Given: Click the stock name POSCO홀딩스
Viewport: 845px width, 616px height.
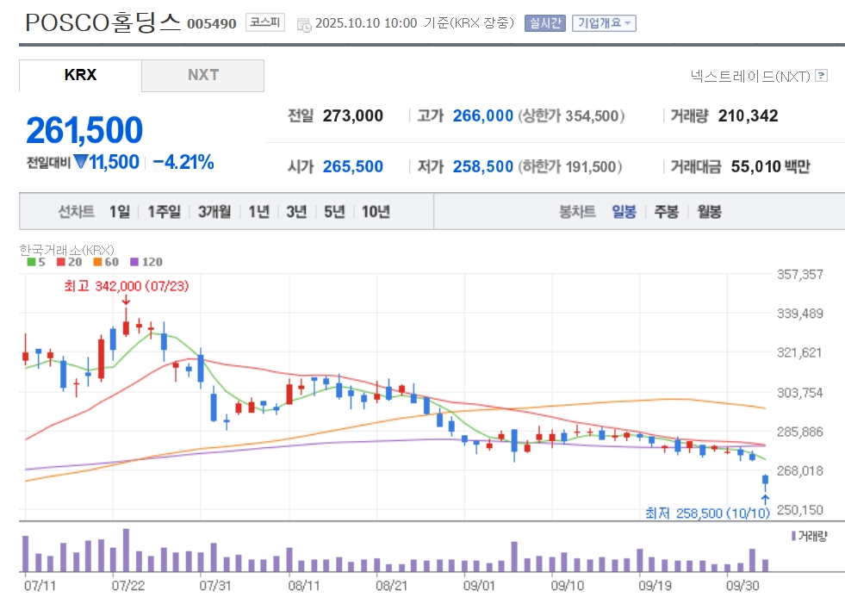Looking at the screenshot, I should click(103, 22).
